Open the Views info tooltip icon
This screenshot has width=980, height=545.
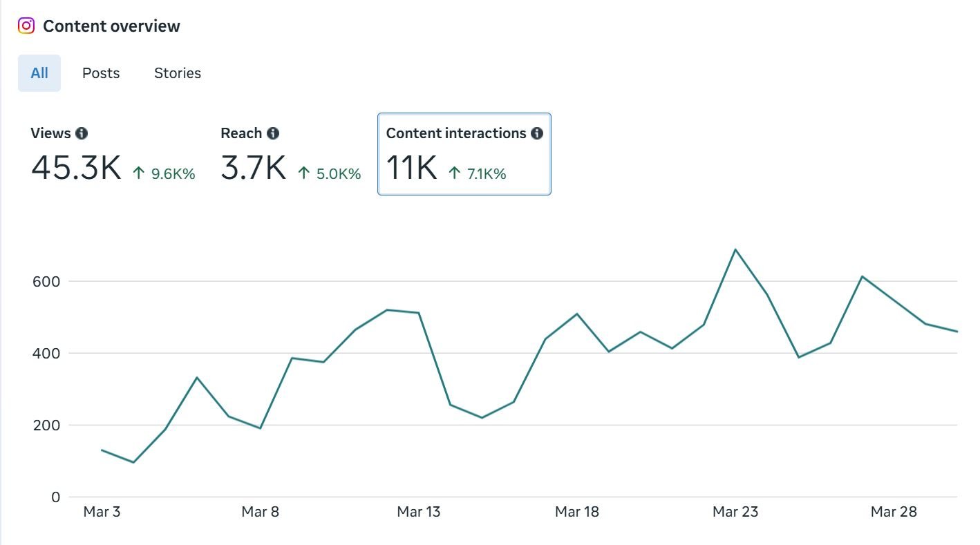(82, 133)
